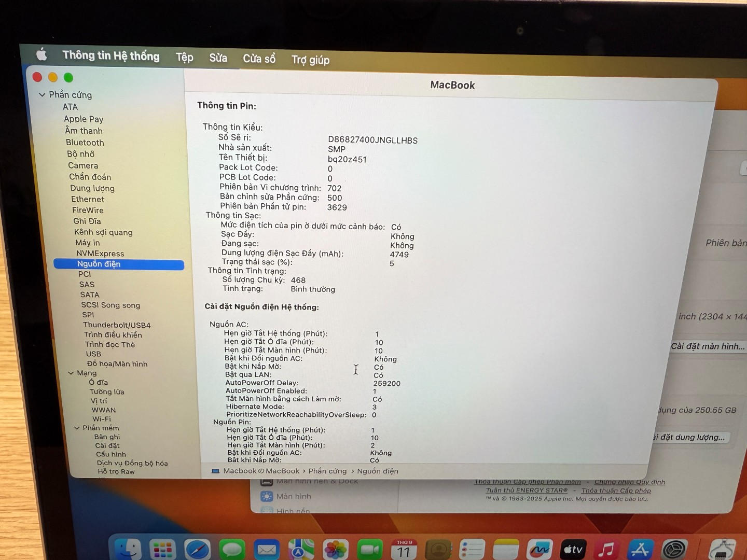This screenshot has width=747, height=560.
Task: Open the Trợ giúp menu
Action: tap(310, 60)
